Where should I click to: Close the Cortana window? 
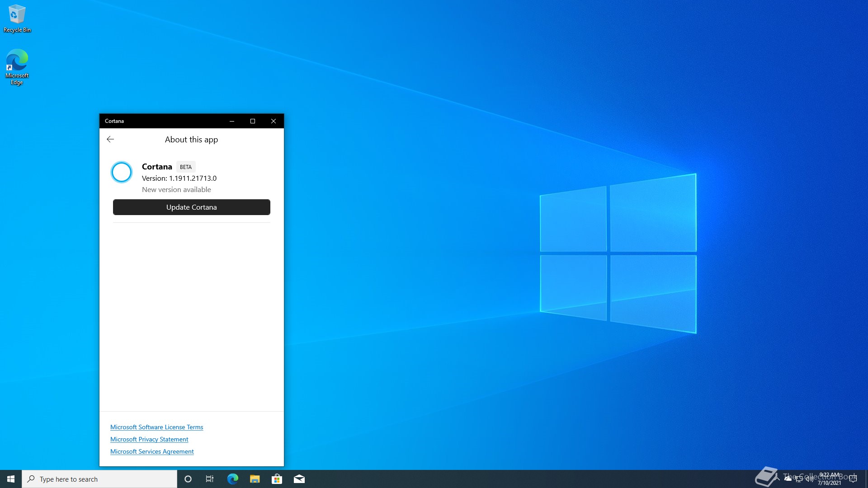click(x=274, y=121)
